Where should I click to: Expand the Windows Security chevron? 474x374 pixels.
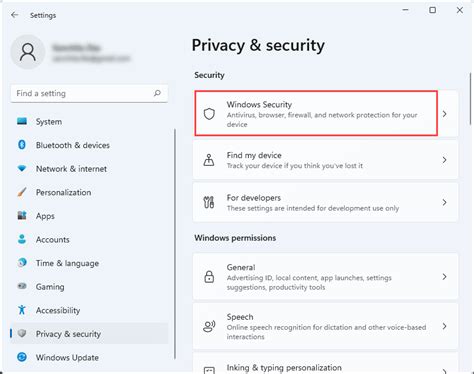pyautogui.click(x=444, y=114)
